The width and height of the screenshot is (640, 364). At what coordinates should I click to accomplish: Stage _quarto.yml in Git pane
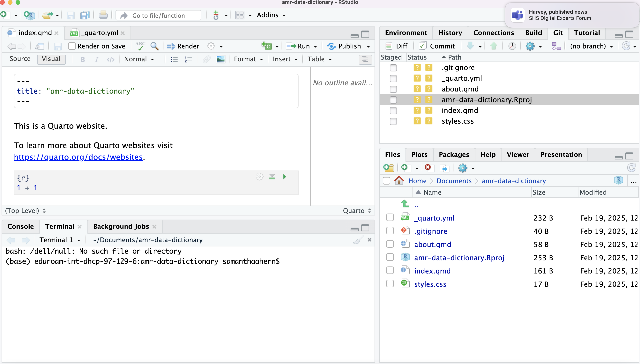click(393, 78)
